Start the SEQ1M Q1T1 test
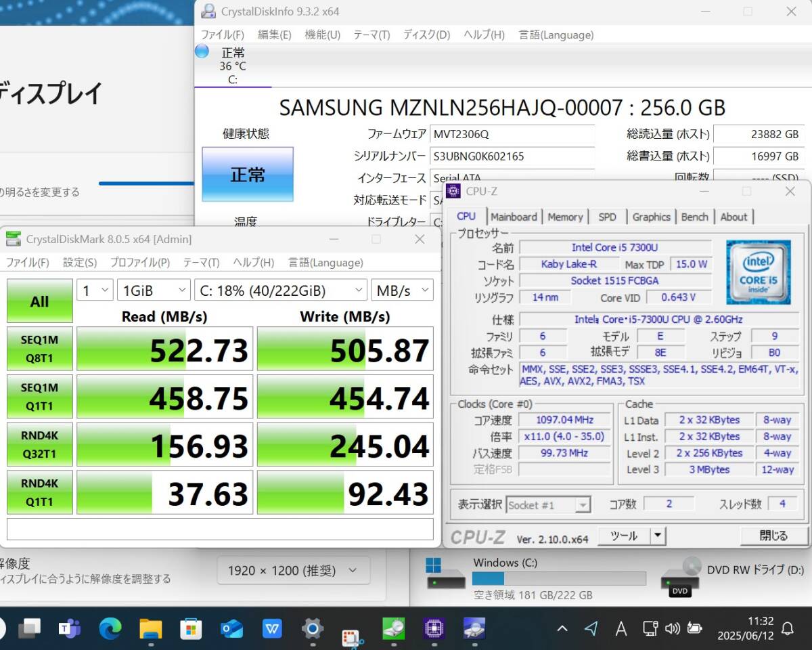812x650 pixels. 40,397
